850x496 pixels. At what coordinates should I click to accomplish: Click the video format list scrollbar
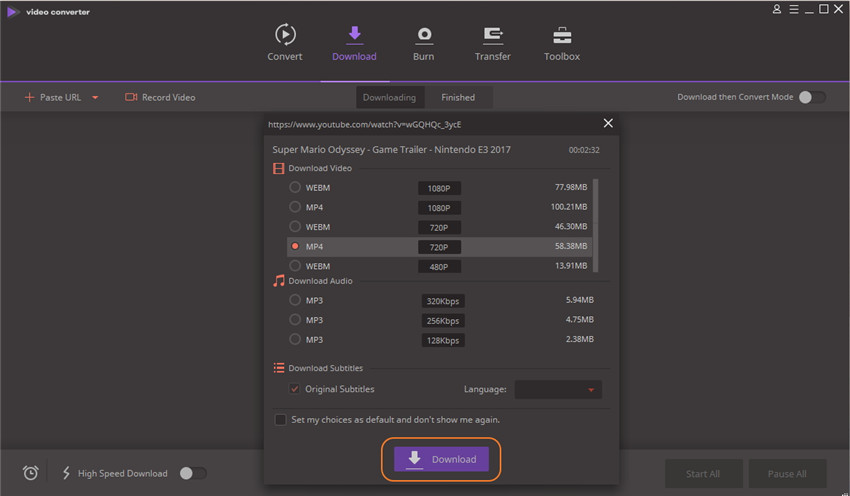click(596, 225)
